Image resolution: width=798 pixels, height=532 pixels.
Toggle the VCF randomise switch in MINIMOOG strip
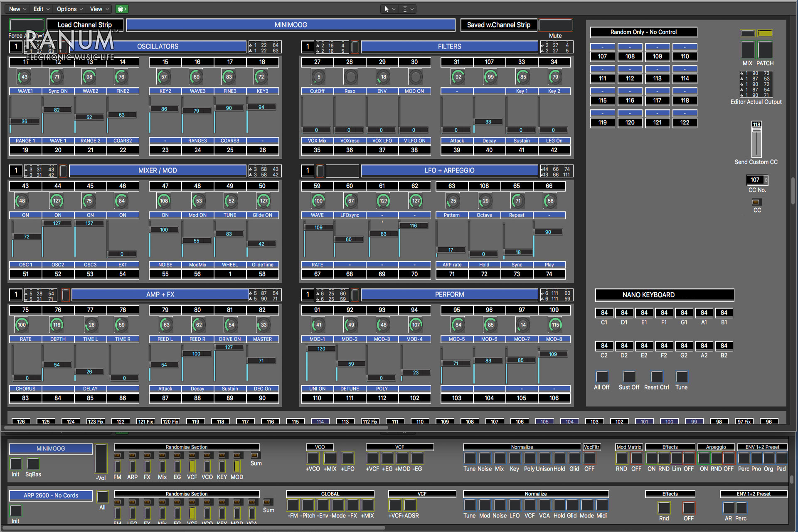(192, 466)
